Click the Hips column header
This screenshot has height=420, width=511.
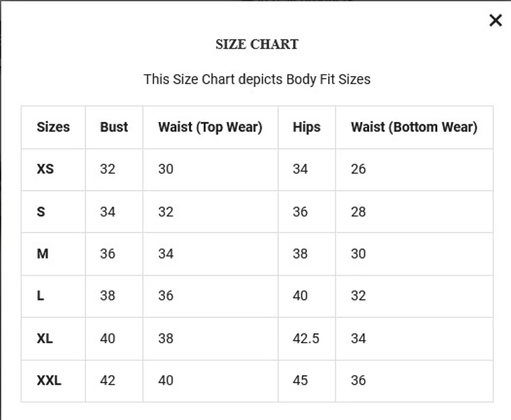tap(306, 127)
